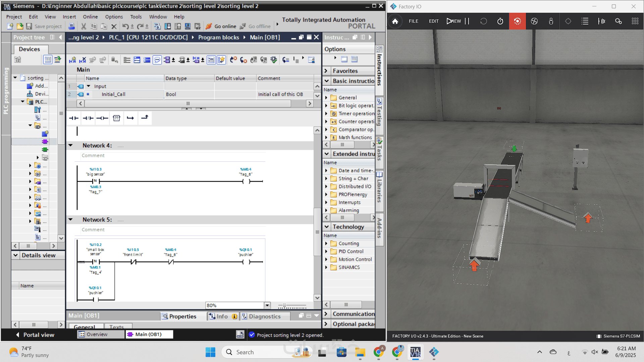This screenshot has width=644, height=362.
Task: Click the Factory IO time scale stopwatch icon
Action: (x=500, y=21)
